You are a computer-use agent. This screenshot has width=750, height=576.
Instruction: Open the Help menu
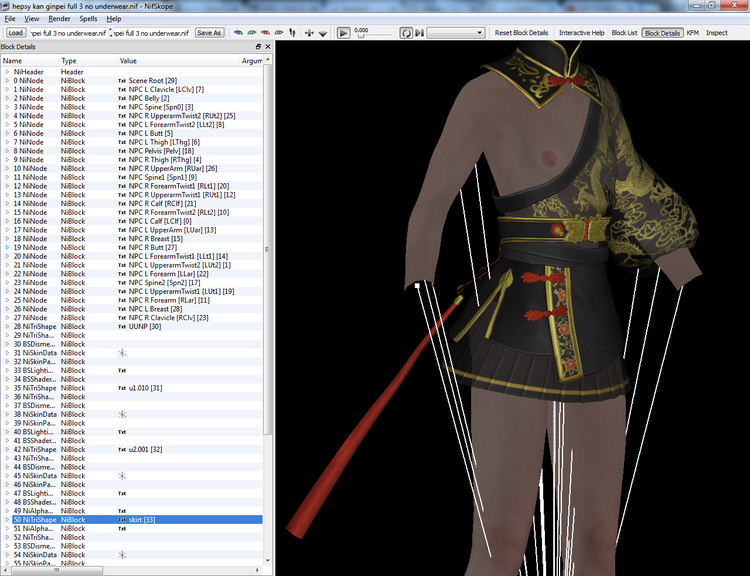[x=113, y=19]
